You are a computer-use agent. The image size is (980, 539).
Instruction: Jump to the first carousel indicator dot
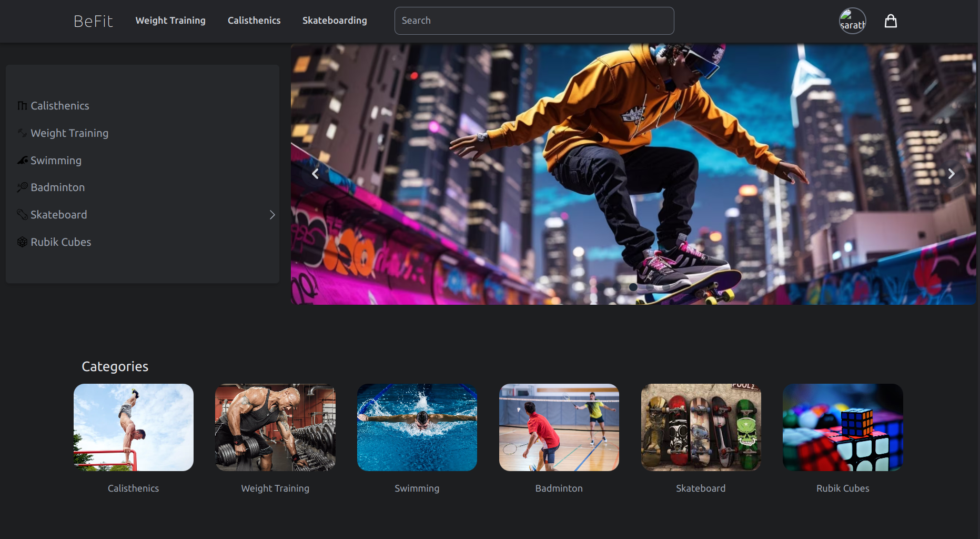tap(601, 287)
